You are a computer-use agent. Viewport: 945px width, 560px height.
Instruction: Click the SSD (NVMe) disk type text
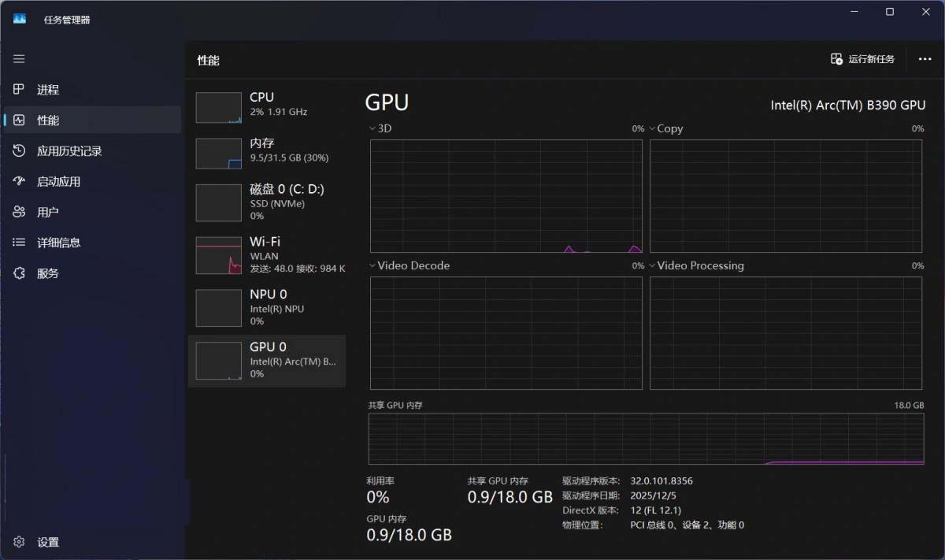pyautogui.click(x=277, y=203)
